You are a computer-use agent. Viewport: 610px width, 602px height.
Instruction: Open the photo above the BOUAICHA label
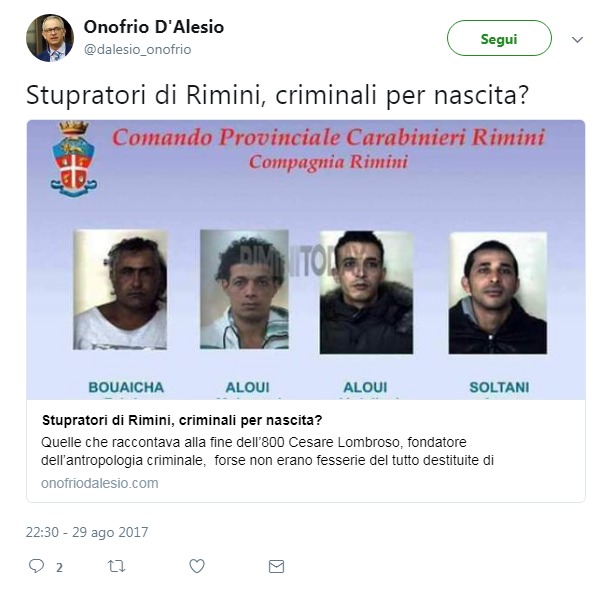(x=120, y=290)
